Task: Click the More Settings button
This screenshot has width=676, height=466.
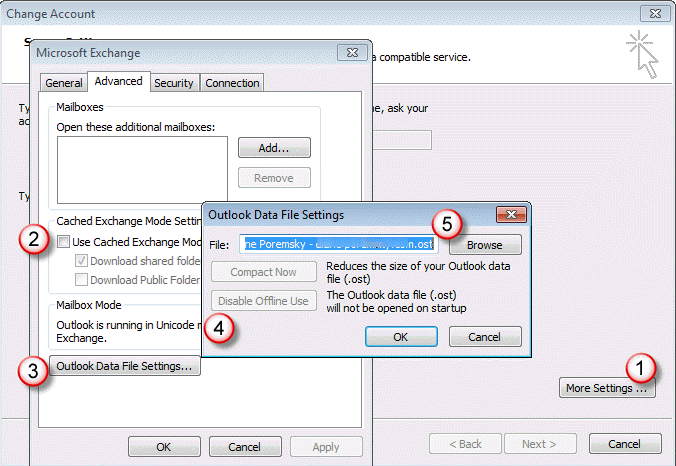Action: coord(607,388)
